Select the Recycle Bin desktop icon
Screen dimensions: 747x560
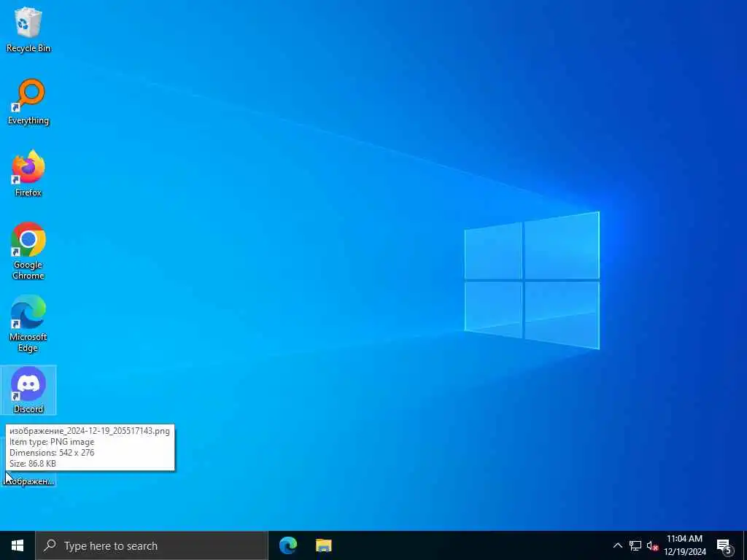[28, 29]
